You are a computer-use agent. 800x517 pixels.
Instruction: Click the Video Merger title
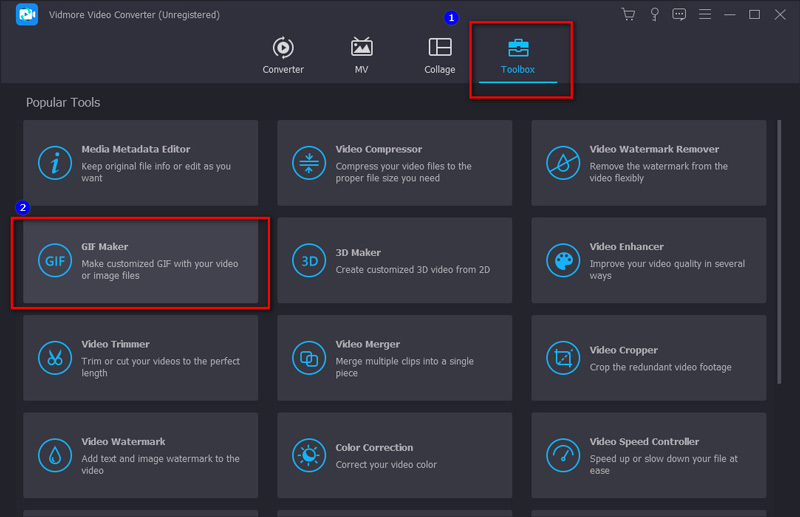click(367, 344)
